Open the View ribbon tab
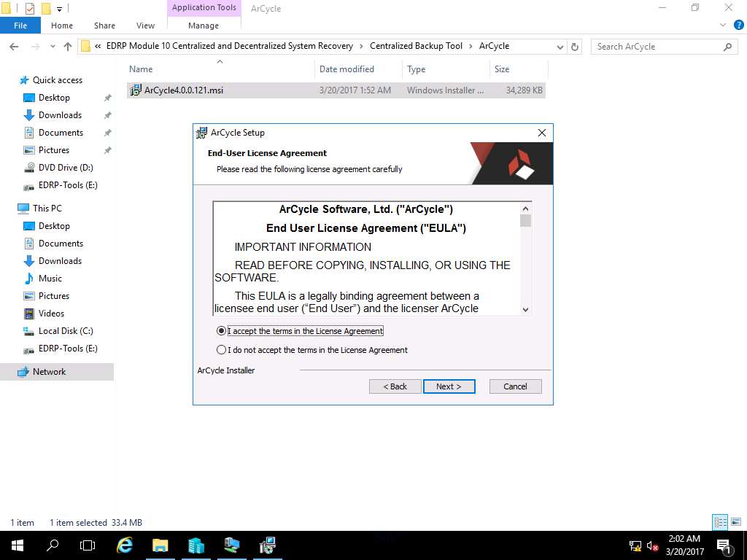The image size is (747, 560). 145,26
